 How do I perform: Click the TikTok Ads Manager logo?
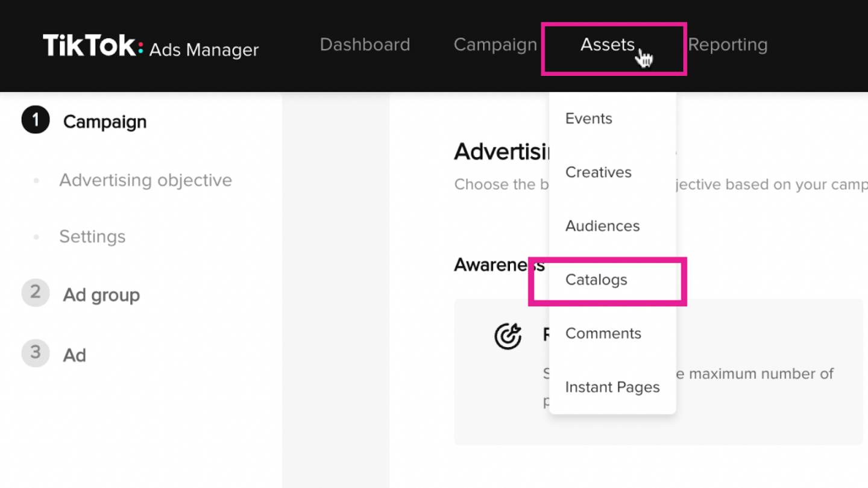click(150, 46)
